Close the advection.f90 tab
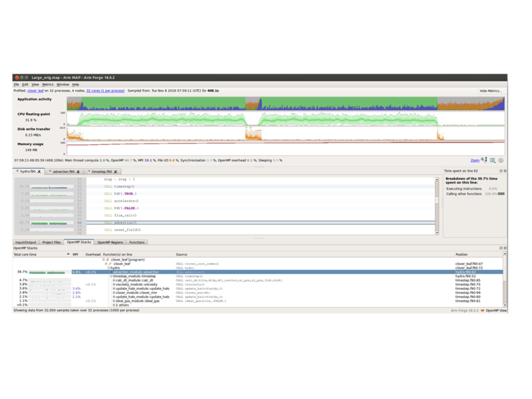Screen dimensions: 532x399 (78, 172)
